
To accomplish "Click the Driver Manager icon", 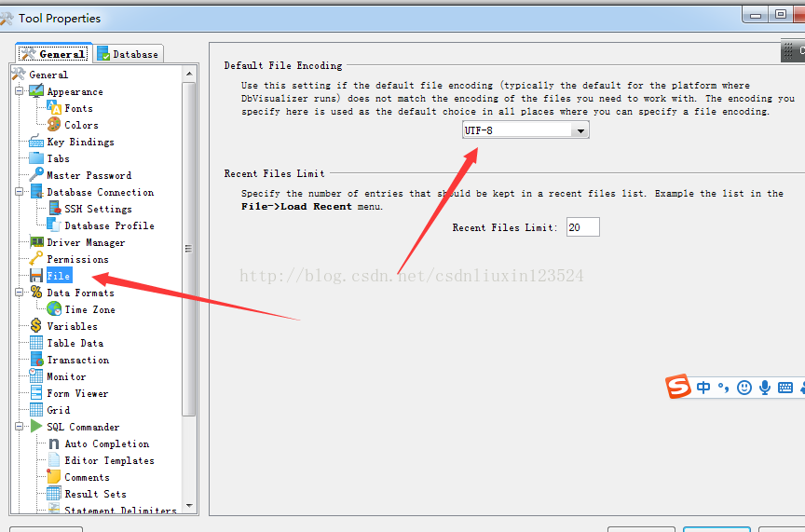I will pos(36,242).
